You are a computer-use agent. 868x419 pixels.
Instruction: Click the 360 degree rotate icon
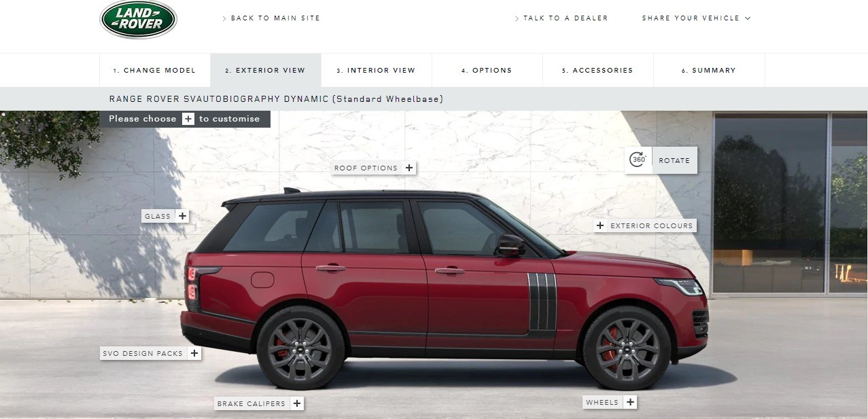638,160
